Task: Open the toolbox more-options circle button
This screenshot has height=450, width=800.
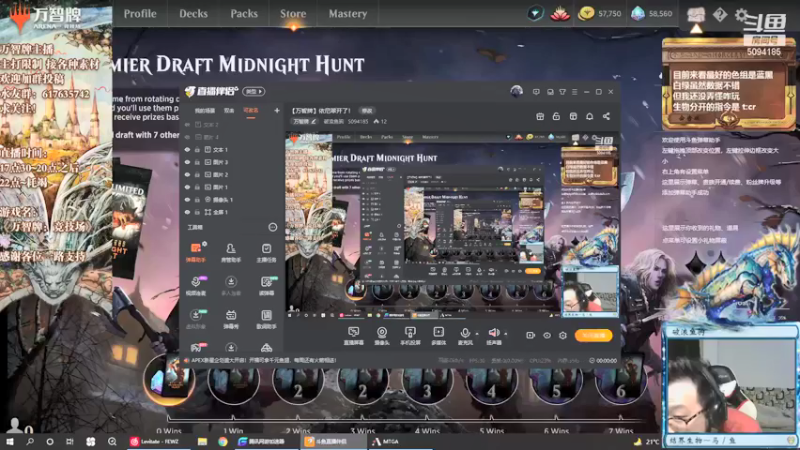Action: (272, 227)
